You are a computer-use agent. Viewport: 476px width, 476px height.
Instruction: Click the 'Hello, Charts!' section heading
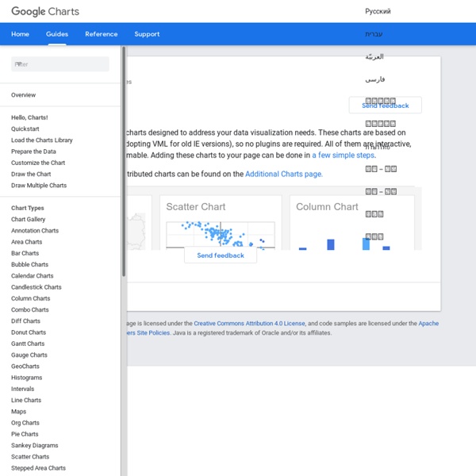[x=29, y=117]
